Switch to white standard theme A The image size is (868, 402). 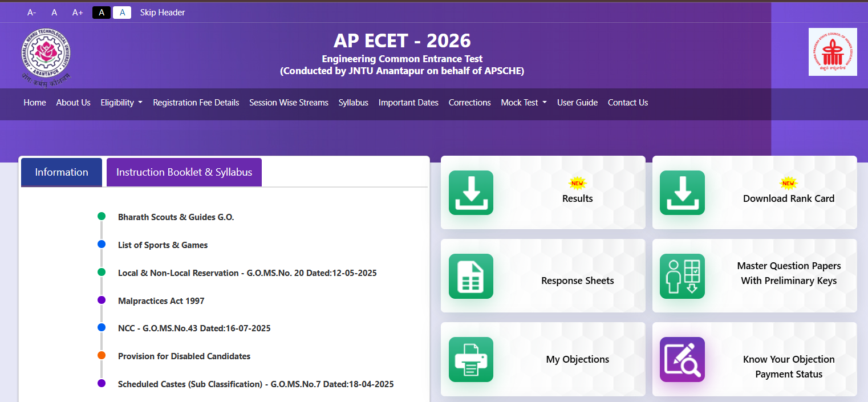pyautogui.click(x=122, y=13)
